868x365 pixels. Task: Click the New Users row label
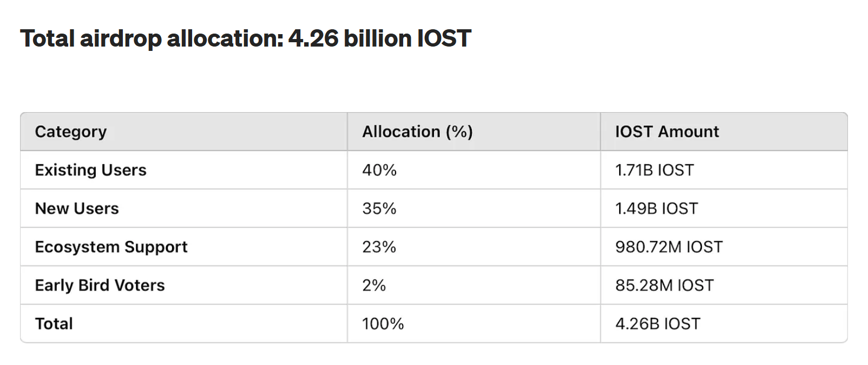point(77,208)
